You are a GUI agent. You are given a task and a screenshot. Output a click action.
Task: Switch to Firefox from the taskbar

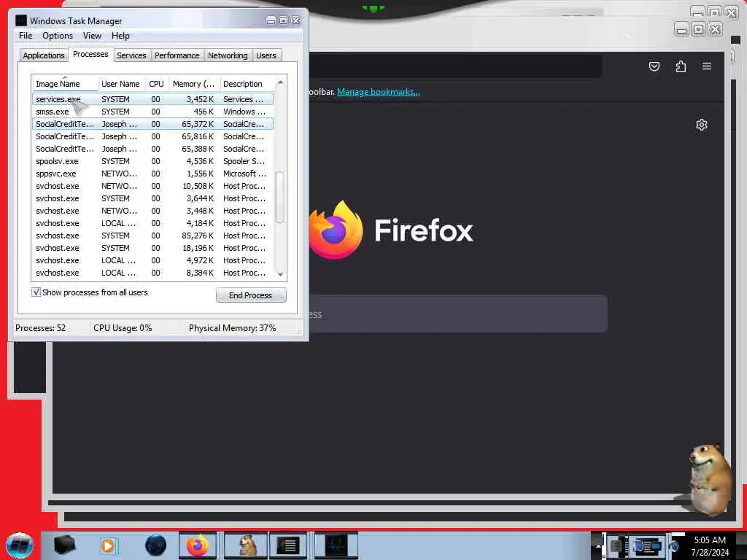click(198, 545)
